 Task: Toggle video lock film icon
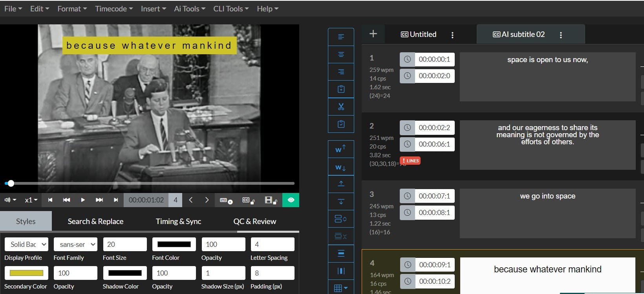(x=271, y=200)
